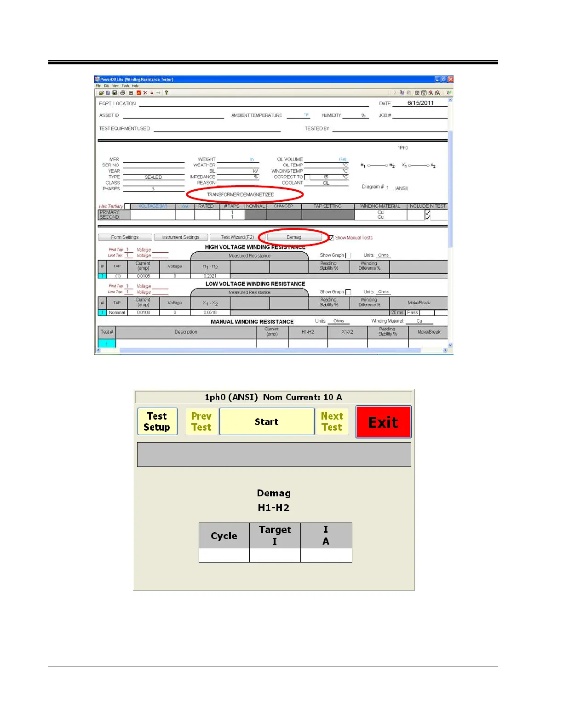Screen dimensions: 563x728
Task: Click the New document toolbar icon
Action: [108, 93]
